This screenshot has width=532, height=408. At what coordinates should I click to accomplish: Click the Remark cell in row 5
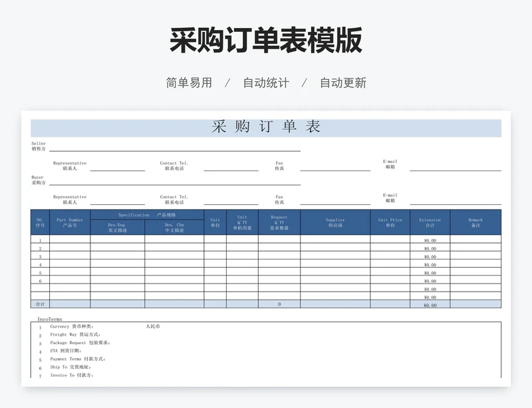pos(475,272)
